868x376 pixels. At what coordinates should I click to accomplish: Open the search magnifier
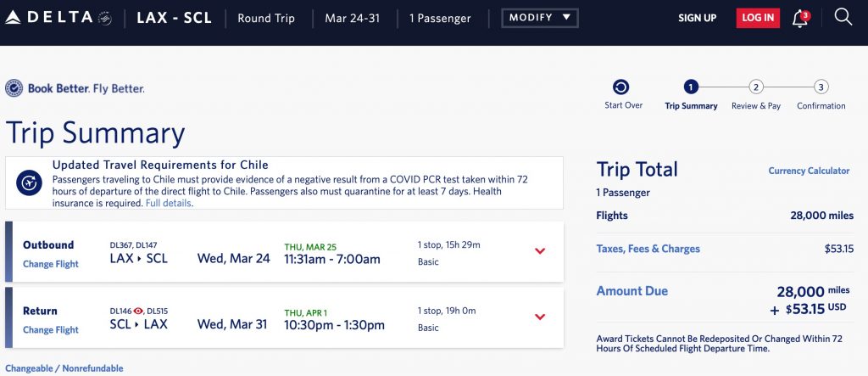pyautogui.click(x=843, y=17)
